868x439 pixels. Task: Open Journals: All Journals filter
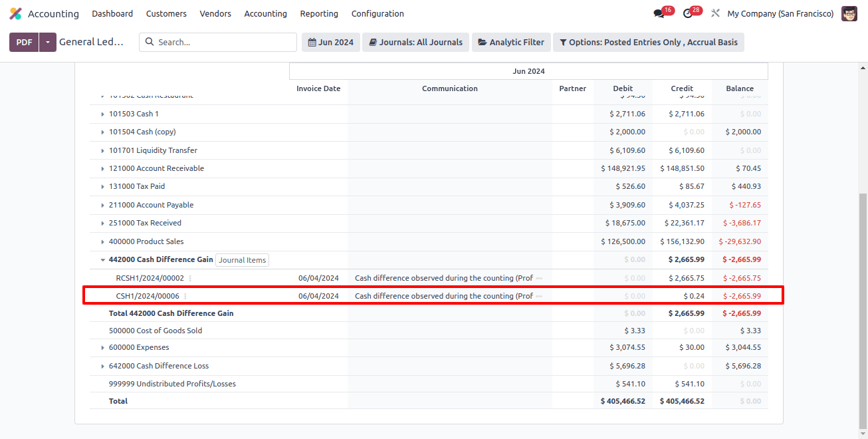coord(415,42)
